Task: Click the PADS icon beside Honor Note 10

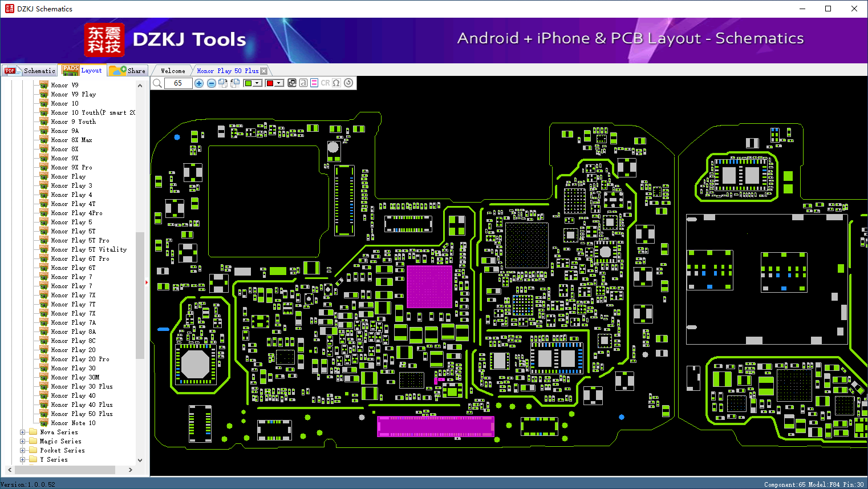Action: (x=44, y=423)
